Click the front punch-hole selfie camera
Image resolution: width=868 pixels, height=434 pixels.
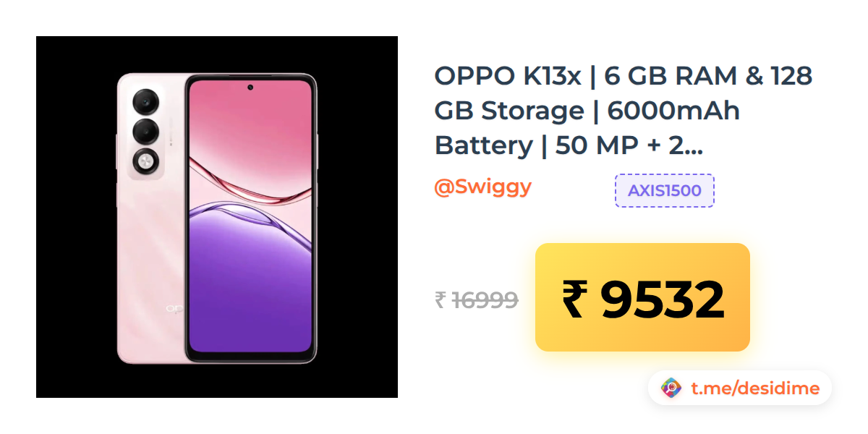click(x=250, y=88)
